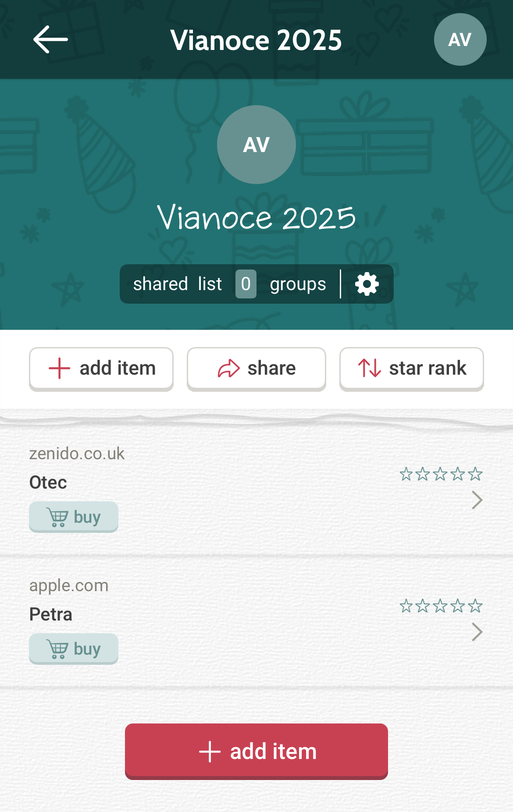Click the star rank sort button
This screenshot has width=513, height=812.
pos(411,368)
